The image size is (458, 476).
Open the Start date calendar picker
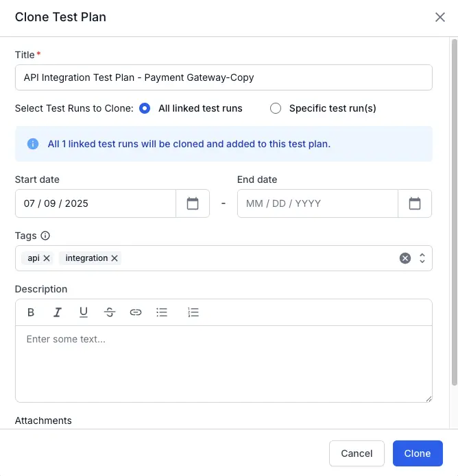193,203
